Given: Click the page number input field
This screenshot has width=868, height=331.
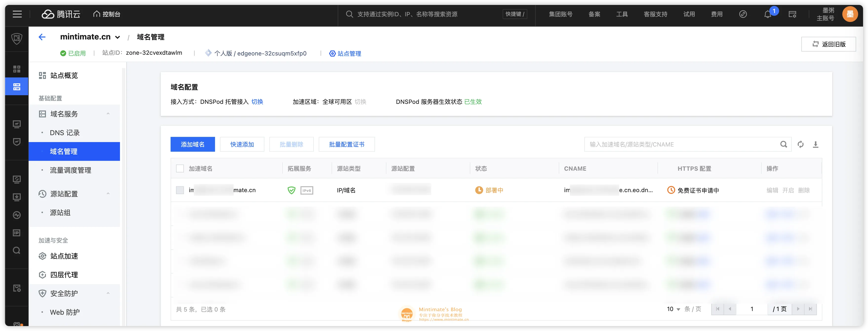Looking at the screenshot, I should pos(752,309).
